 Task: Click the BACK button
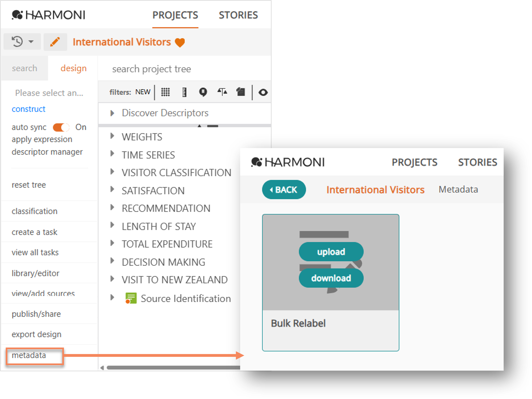click(284, 190)
